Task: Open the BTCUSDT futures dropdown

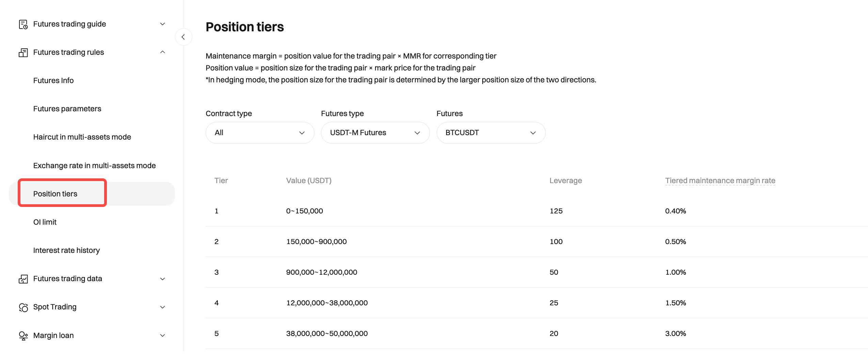Action: click(x=491, y=133)
